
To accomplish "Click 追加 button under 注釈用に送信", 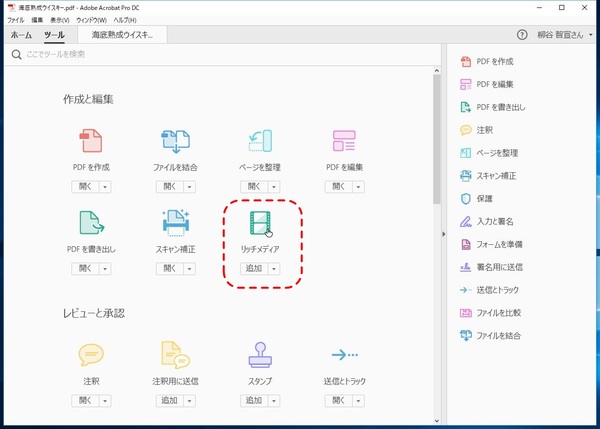I will [x=170, y=401].
